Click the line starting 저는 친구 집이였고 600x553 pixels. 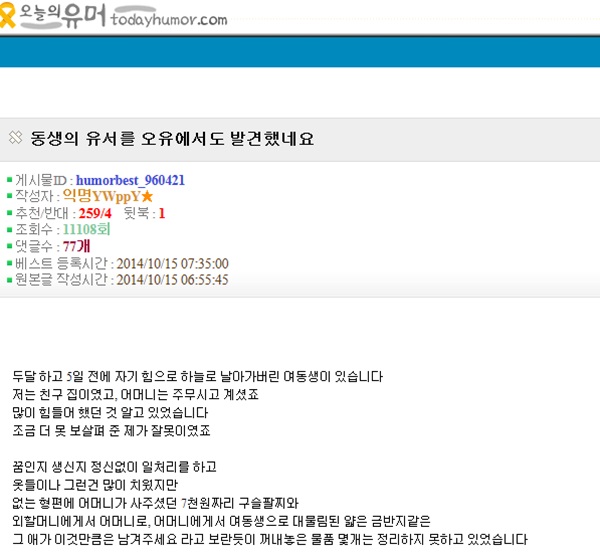click(x=135, y=395)
